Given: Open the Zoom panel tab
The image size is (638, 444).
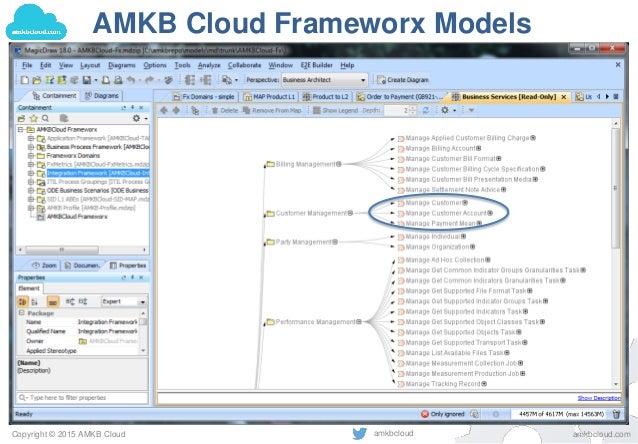Looking at the screenshot, I should click(x=44, y=265).
